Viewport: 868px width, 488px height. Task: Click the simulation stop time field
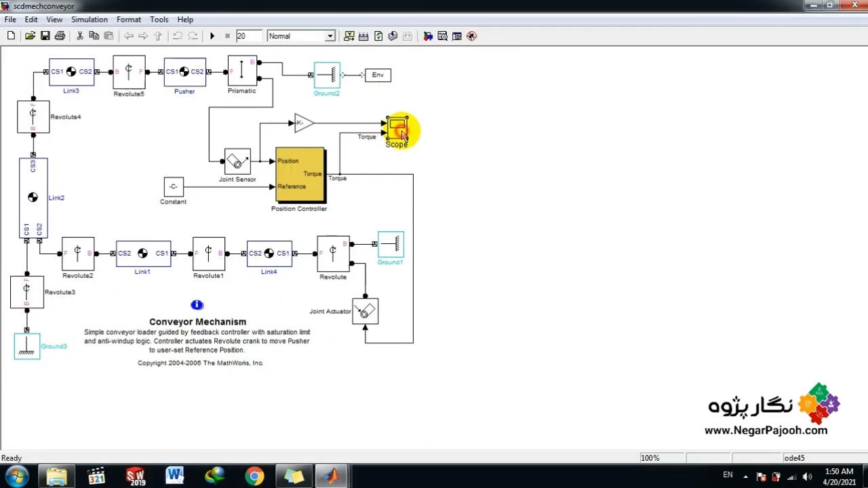248,36
